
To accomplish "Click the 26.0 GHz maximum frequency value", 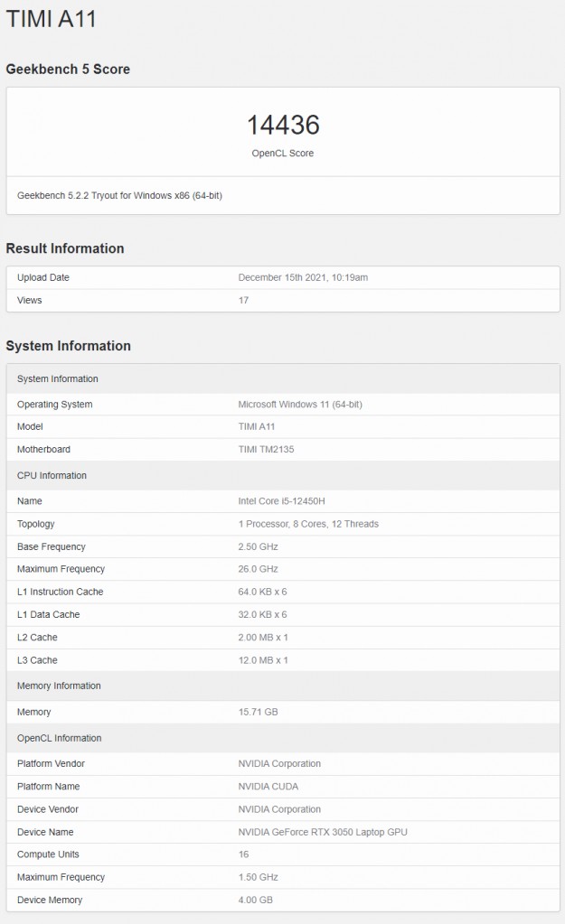I will 258,569.
